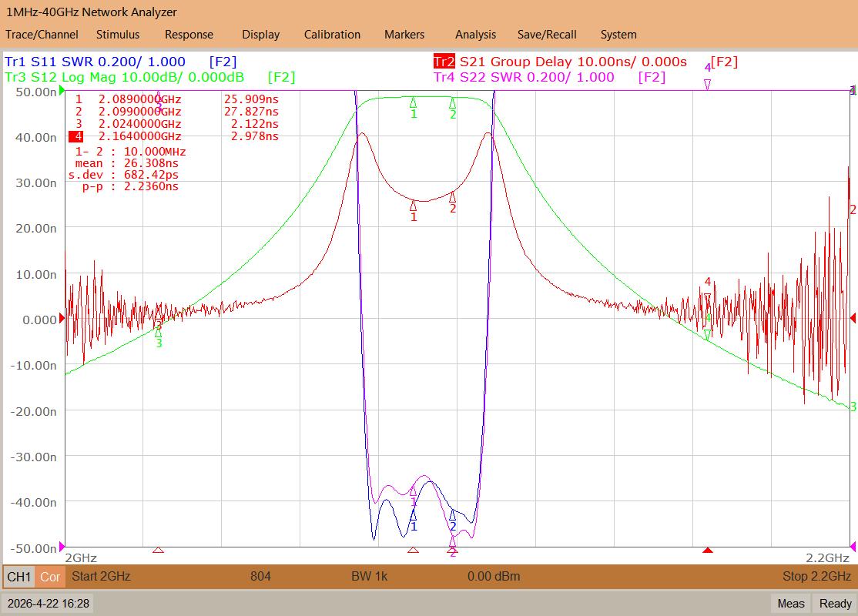The image size is (858, 616).
Task: Click the 27.827ns marker 2 delay value
Action: [251, 112]
